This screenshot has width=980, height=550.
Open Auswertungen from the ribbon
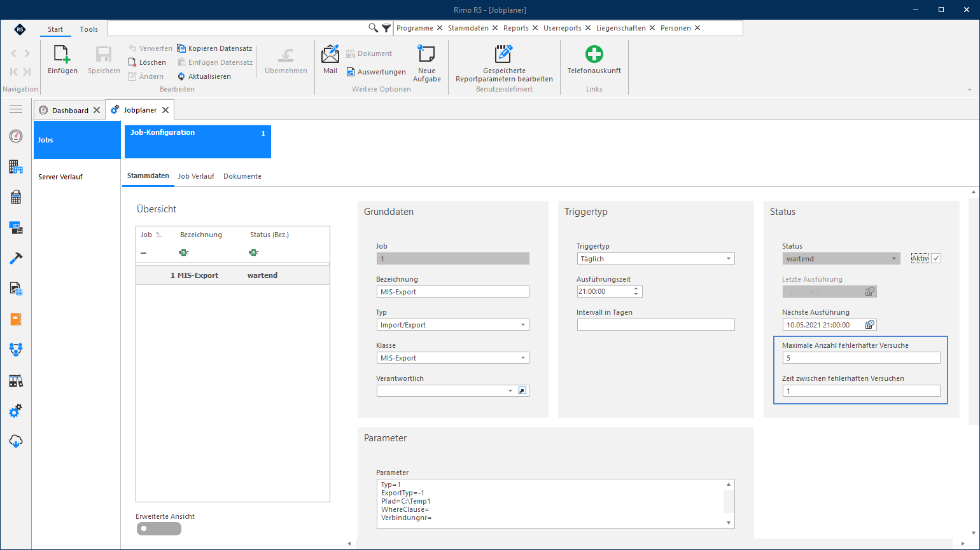coord(376,72)
